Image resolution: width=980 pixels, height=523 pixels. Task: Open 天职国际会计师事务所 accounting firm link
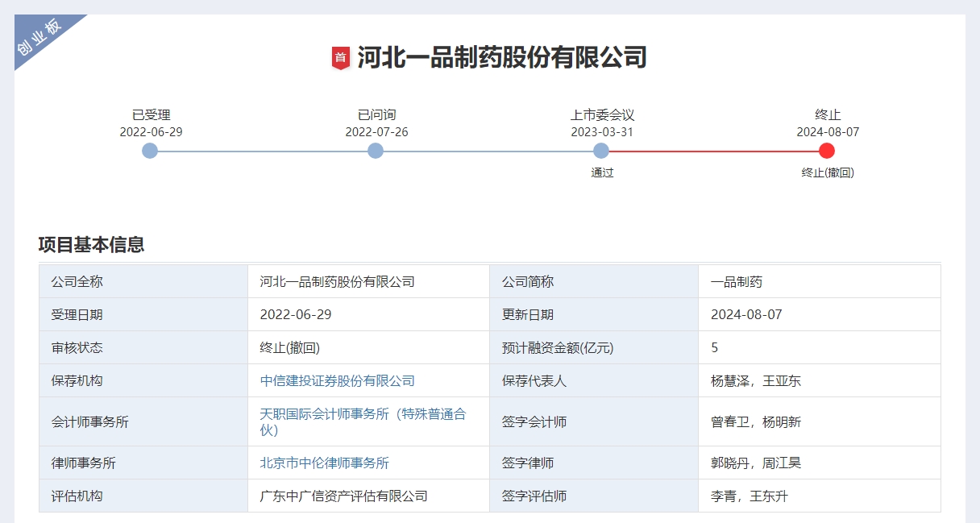click(x=363, y=421)
